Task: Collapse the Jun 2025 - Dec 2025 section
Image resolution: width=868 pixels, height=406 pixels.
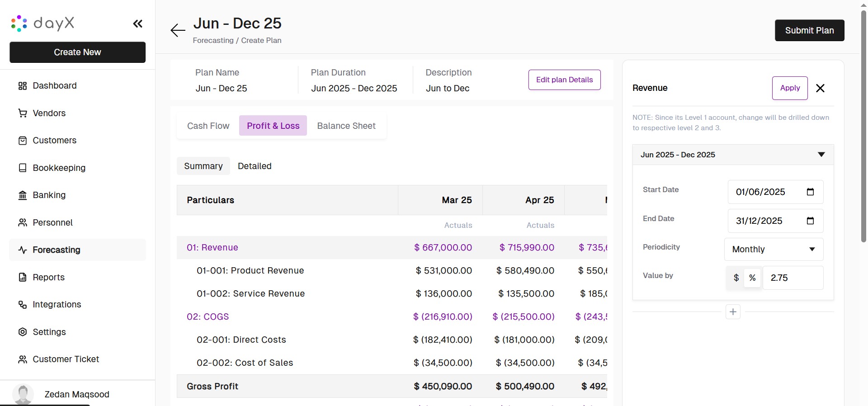Action: pos(821,155)
